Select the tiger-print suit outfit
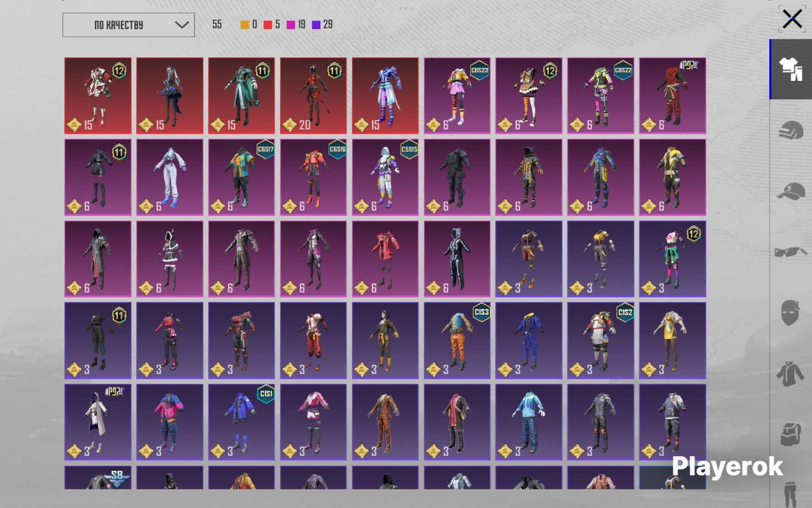812x508 pixels. coord(386,422)
